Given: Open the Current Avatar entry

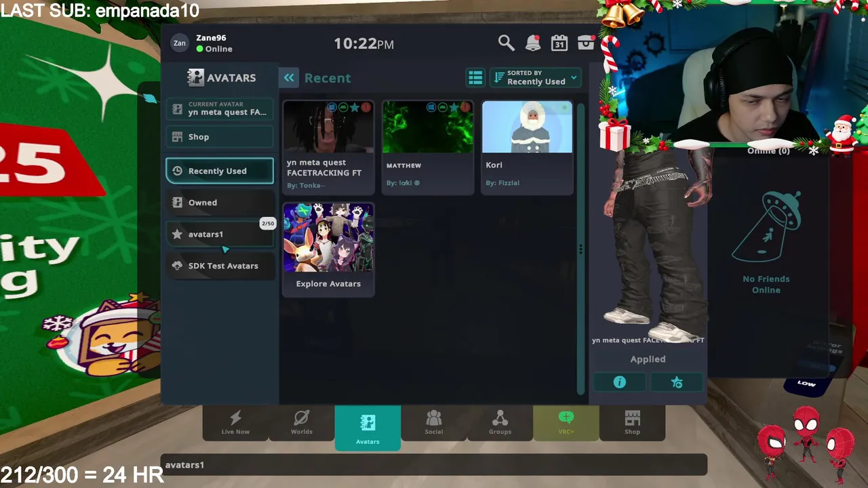Looking at the screenshot, I should [220, 109].
